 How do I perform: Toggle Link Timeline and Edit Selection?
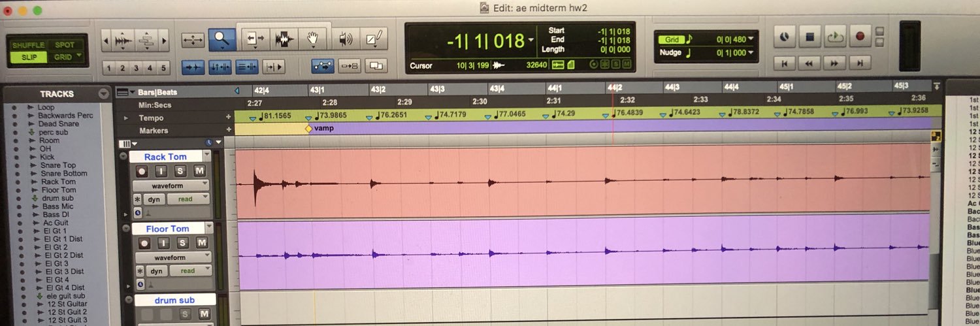point(220,67)
